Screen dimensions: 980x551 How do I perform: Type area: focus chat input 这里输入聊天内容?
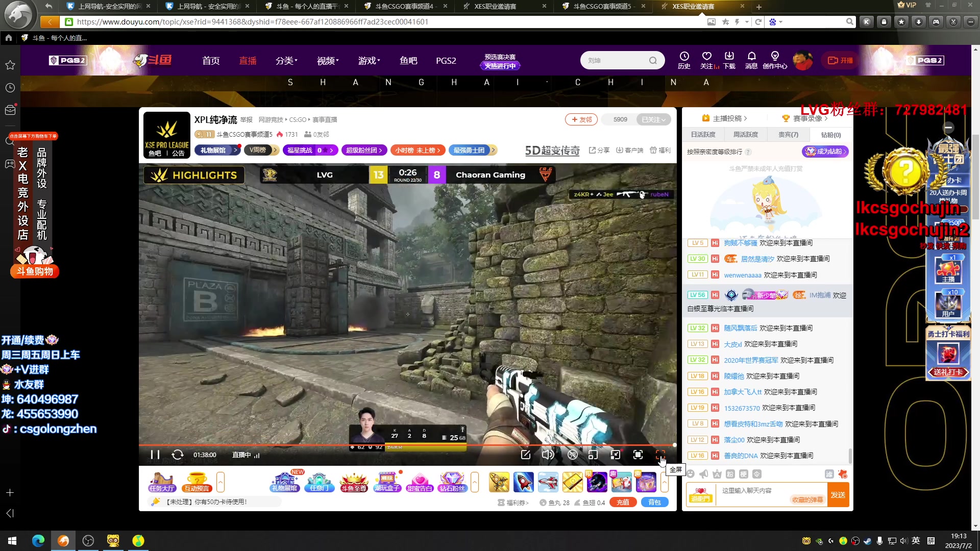771,494
